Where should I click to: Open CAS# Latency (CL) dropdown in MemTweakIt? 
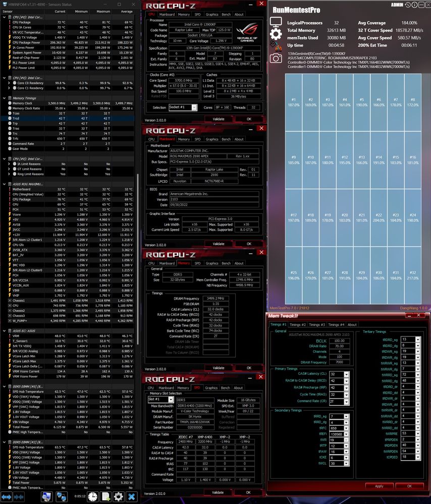click(346, 374)
